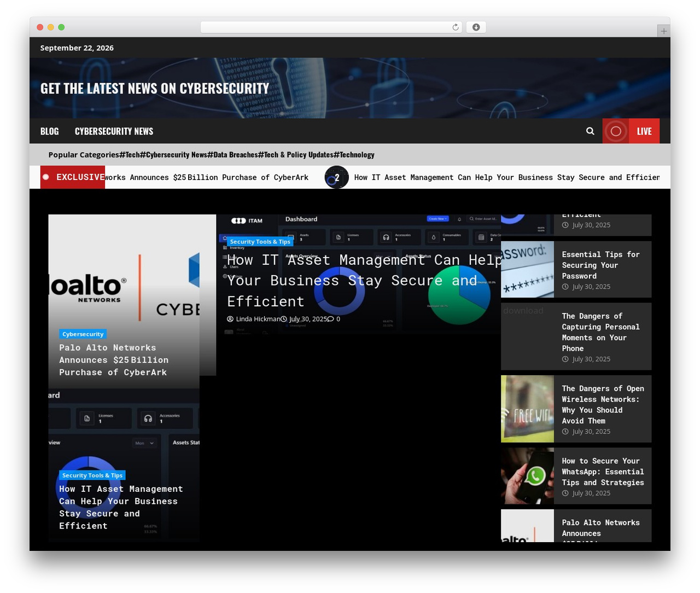Click the browser address bar field
The image size is (700, 593).
pyautogui.click(x=331, y=27)
